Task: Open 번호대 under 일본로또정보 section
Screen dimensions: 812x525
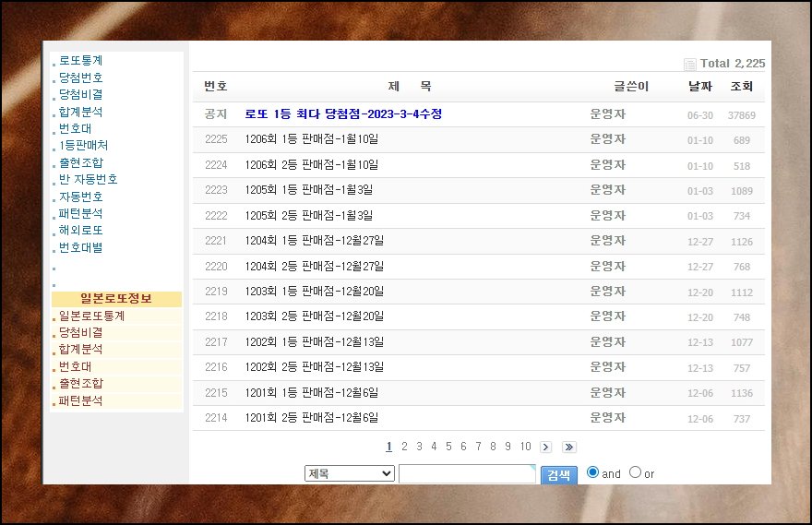Action: [75, 366]
